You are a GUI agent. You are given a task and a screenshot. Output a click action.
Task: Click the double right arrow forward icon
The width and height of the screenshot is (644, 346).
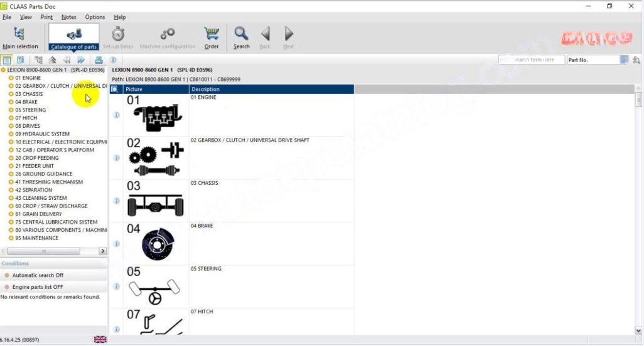coord(81,60)
